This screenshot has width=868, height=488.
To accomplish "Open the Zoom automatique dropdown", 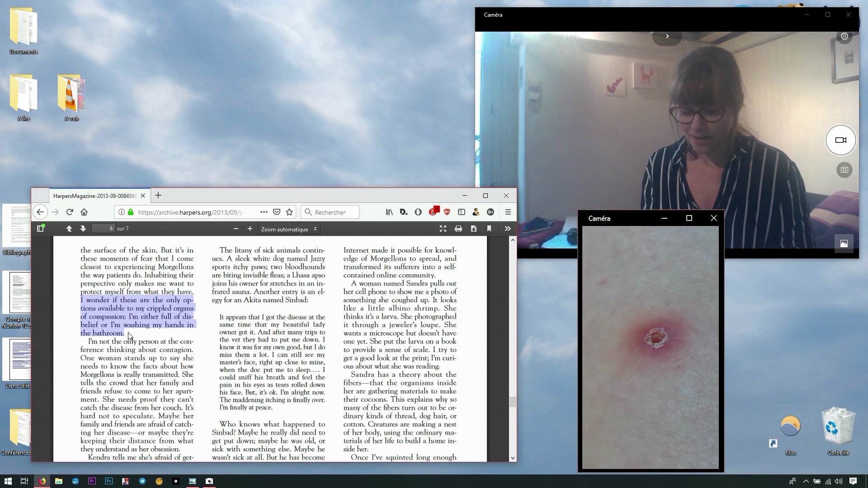I will (x=289, y=229).
